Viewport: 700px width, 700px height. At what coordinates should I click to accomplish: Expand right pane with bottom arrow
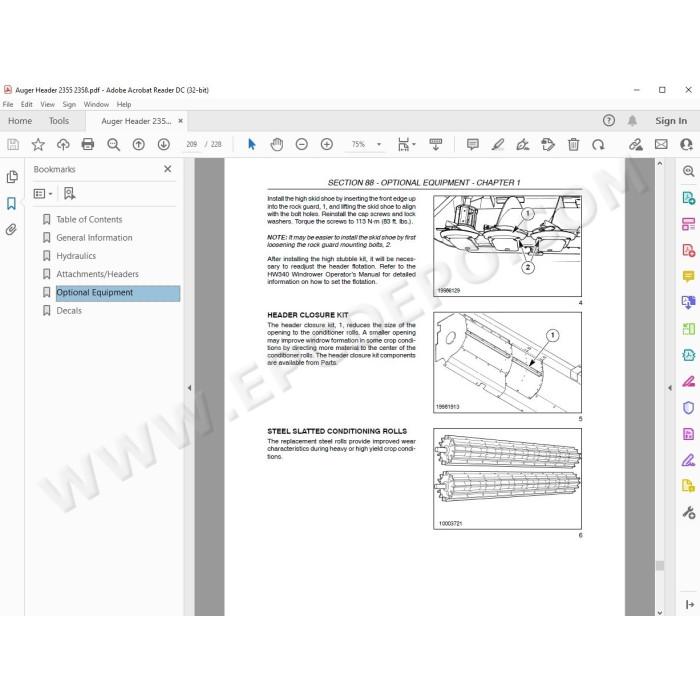[689, 604]
